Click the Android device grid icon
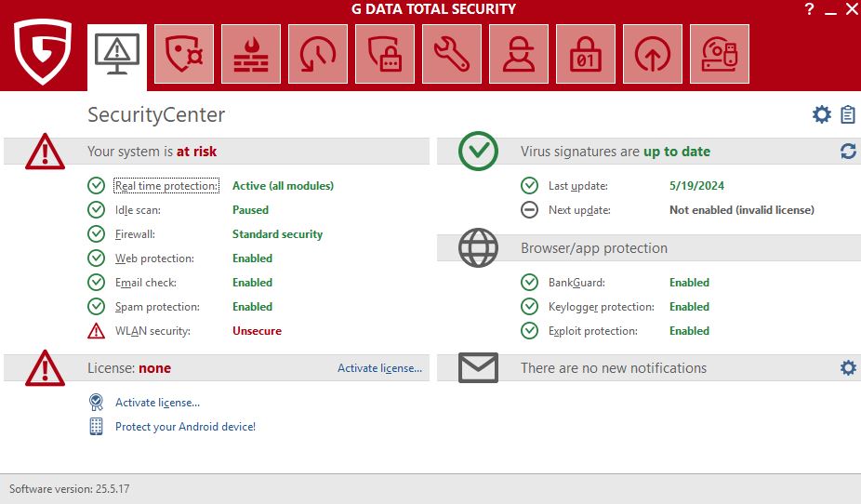 coord(96,427)
